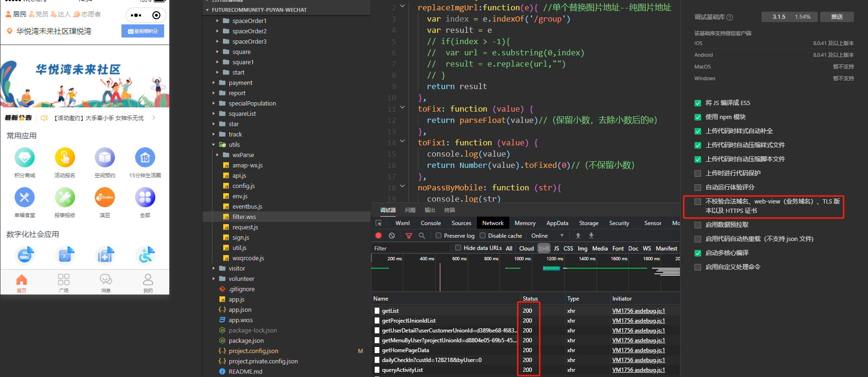This screenshot has width=868, height=377.
Task: Open the 幸福食堂 app icon
Action: pyautogui.click(x=24, y=197)
